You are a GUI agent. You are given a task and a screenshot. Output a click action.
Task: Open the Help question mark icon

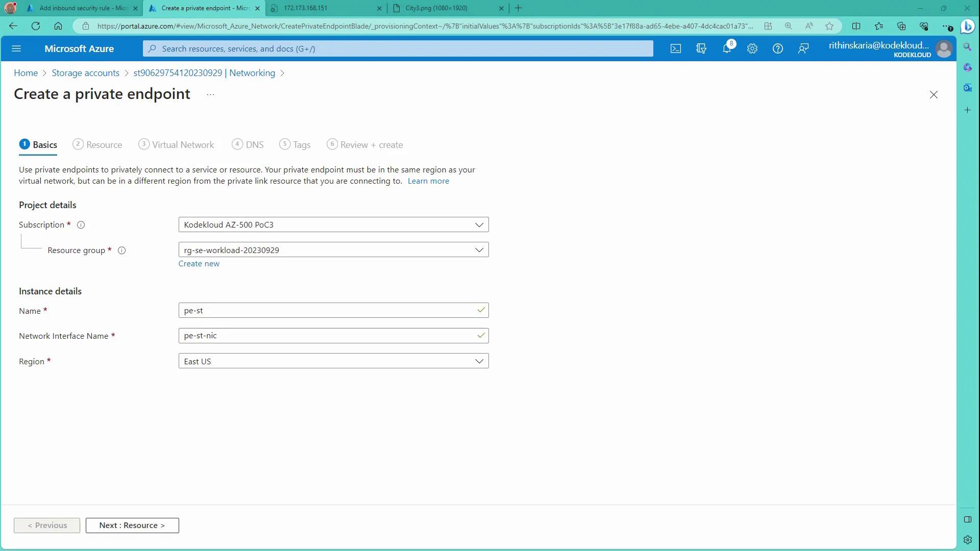tap(777, 49)
